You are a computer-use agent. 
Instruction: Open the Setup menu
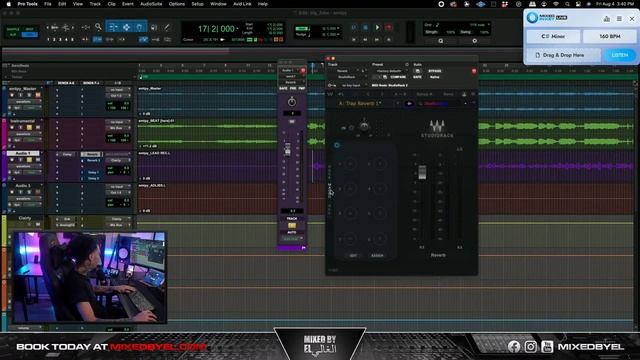pos(198,4)
